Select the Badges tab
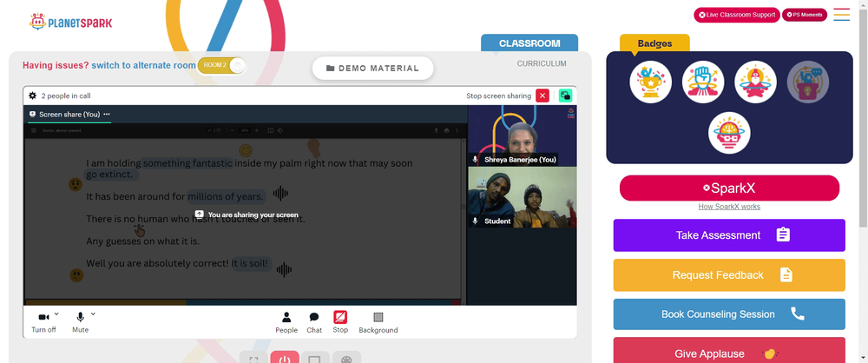The image size is (868, 363). point(654,43)
